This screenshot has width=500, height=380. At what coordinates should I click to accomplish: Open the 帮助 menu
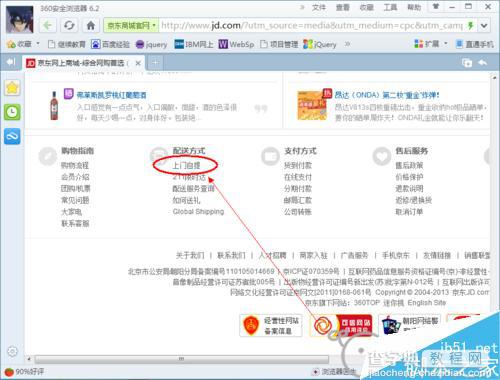pyautogui.click(x=414, y=7)
